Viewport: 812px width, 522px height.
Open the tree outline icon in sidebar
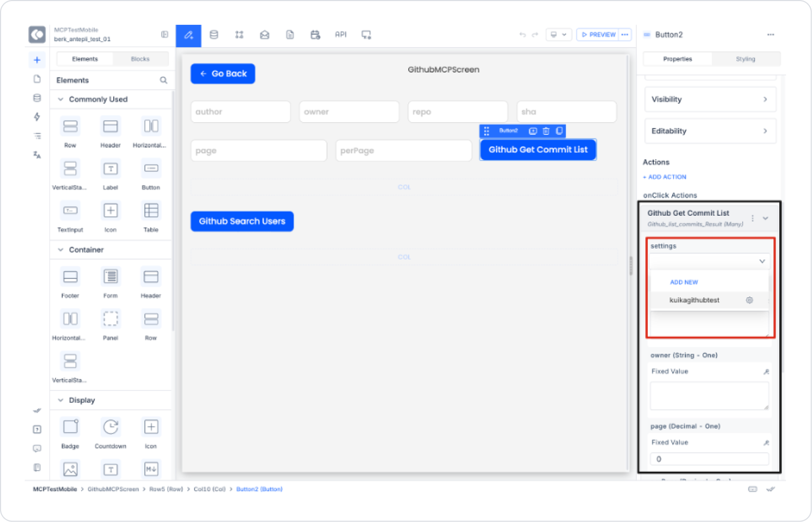tap(37, 136)
